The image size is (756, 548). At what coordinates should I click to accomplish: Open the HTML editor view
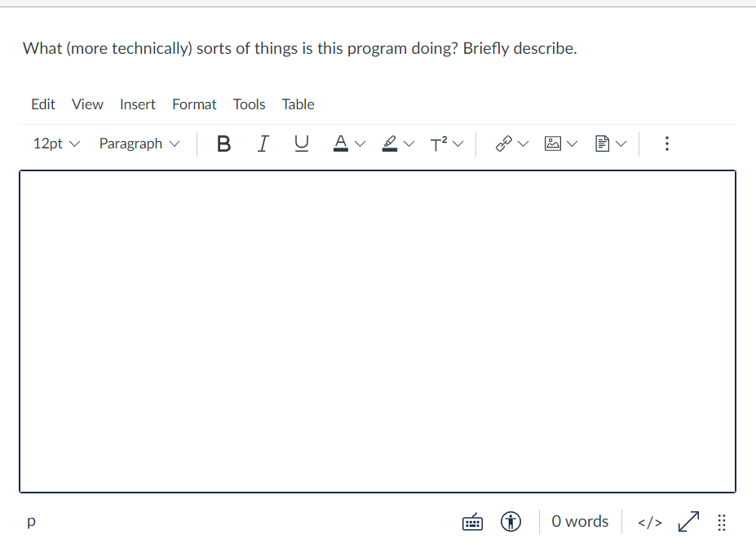pos(649,521)
